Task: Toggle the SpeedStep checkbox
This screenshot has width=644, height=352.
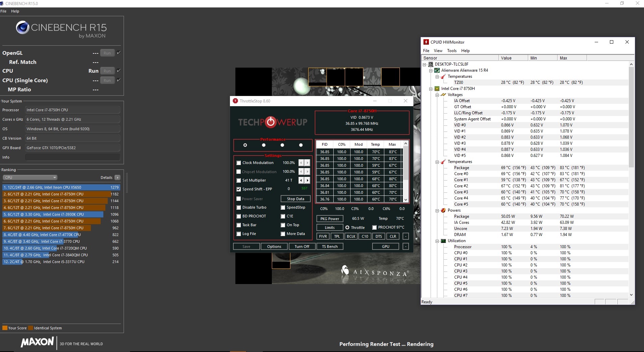Action: pyautogui.click(x=283, y=207)
